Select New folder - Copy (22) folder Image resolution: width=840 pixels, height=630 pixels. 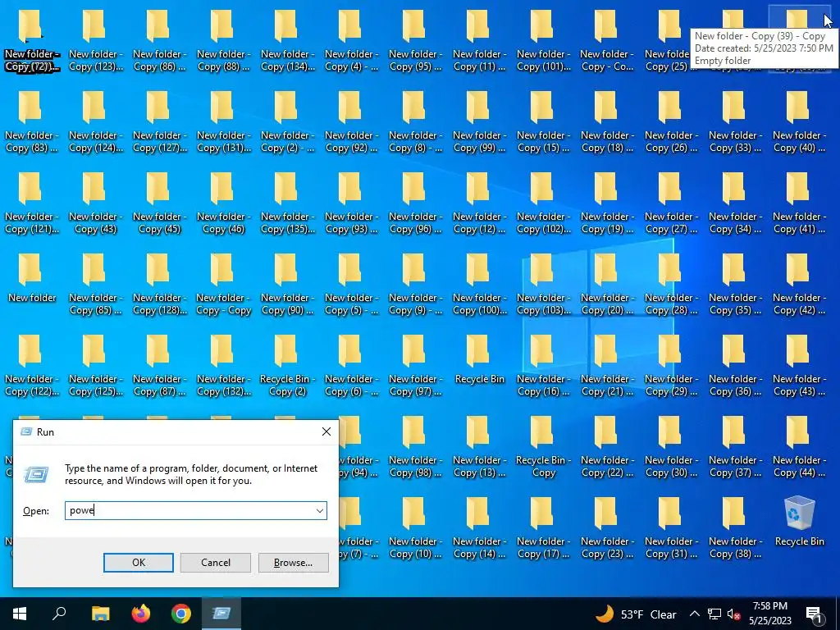[607, 447]
